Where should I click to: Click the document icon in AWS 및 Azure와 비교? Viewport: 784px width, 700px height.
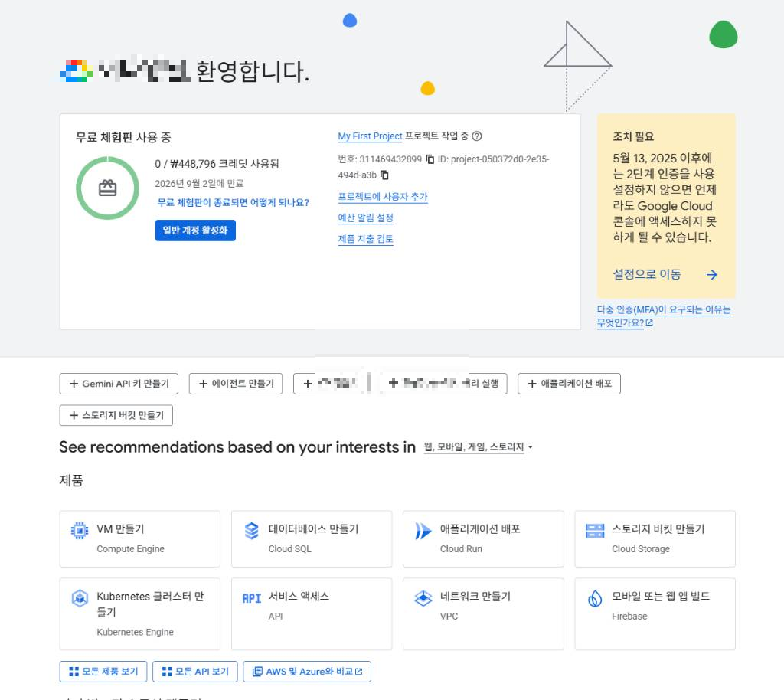pyautogui.click(x=257, y=672)
